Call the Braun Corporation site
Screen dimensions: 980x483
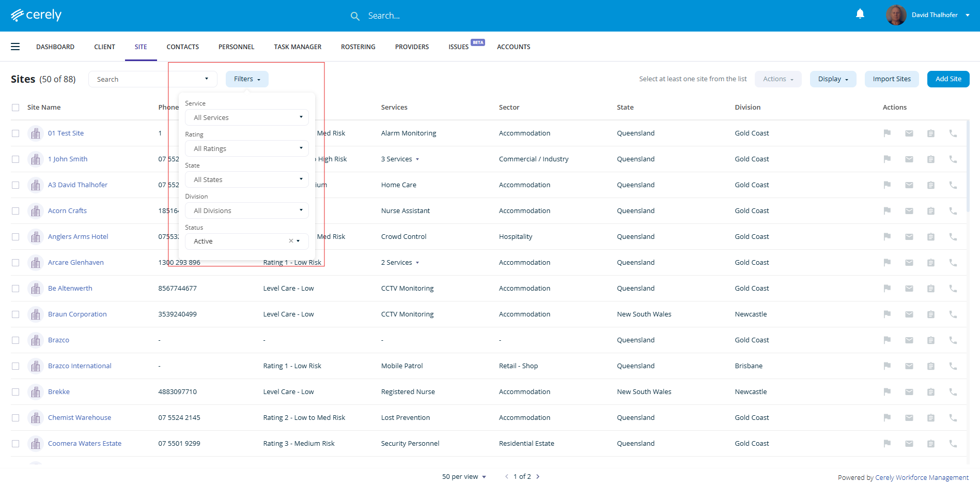953,314
